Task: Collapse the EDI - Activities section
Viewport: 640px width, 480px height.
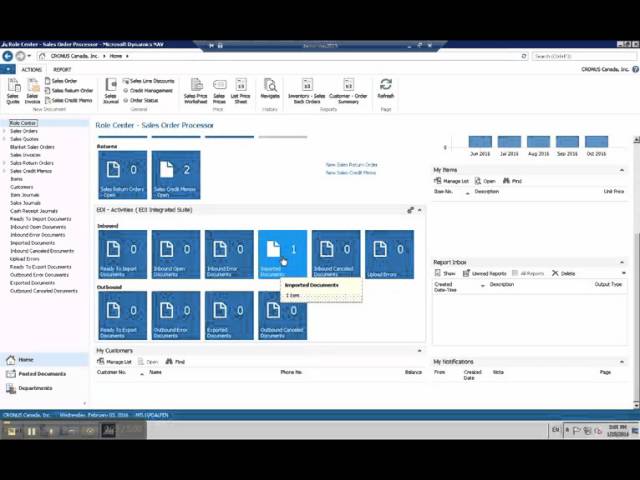Action: [420, 210]
